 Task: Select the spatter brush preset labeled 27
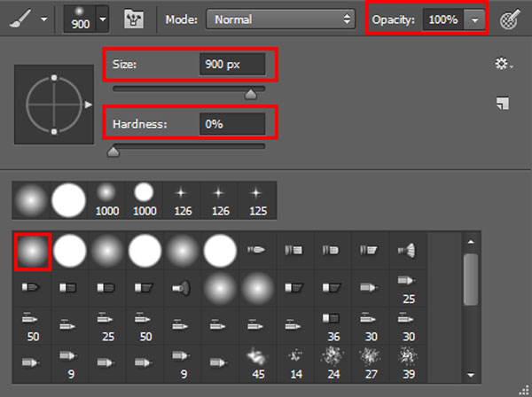click(x=371, y=364)
